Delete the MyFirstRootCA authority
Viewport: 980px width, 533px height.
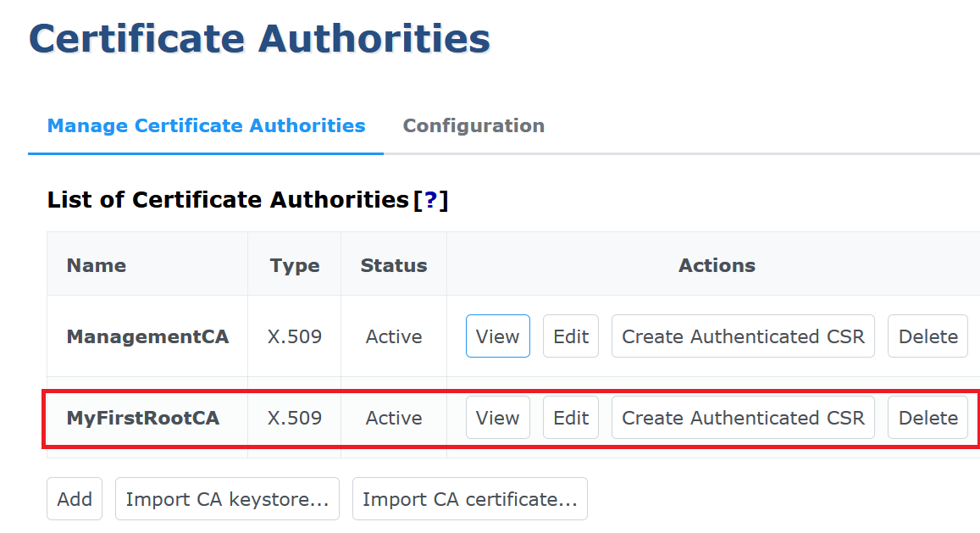click(927, 418)
